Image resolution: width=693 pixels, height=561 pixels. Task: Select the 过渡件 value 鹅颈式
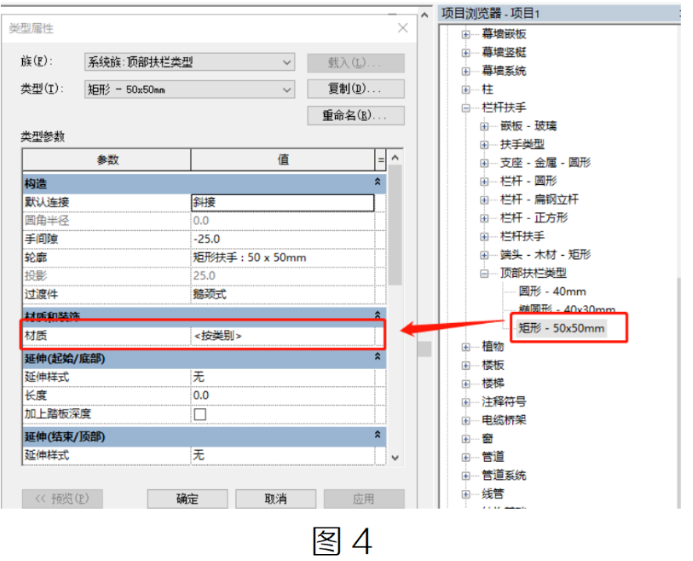[283, 294]
